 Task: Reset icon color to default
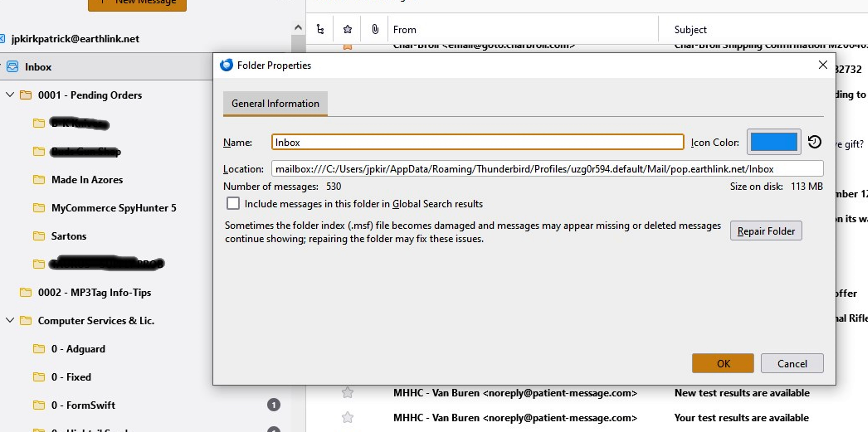point(814,142)
